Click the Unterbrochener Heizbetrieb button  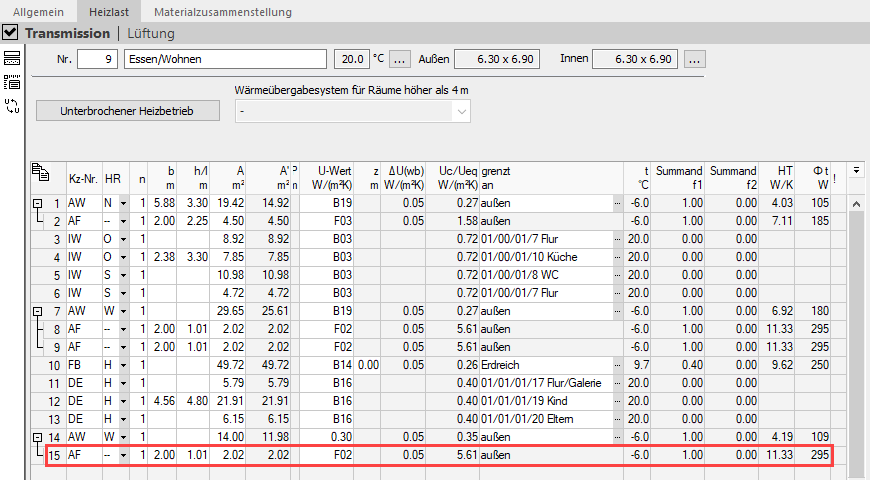coord(128,111)
